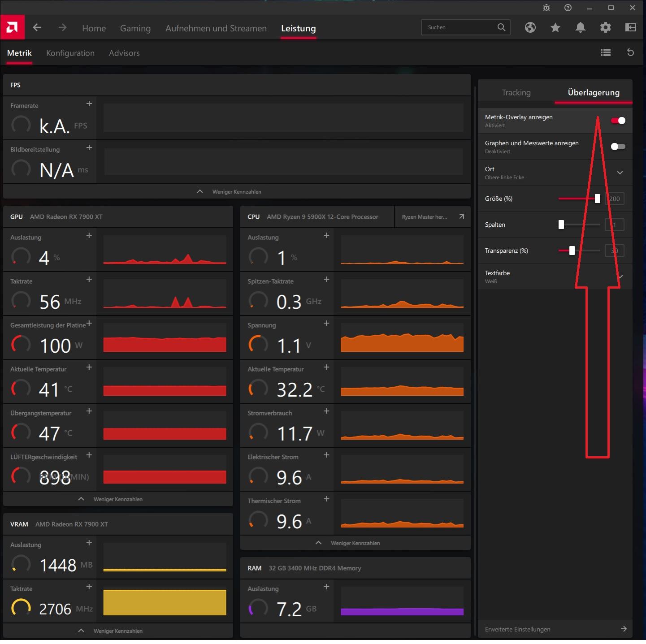This screenshot has height=644, width=646.
Task: Add GPU Aktuelle Temperatur plus icon
Action: [89, 367]
